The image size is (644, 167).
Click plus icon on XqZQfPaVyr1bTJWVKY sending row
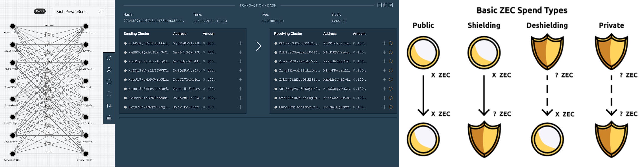coord(240,70)
